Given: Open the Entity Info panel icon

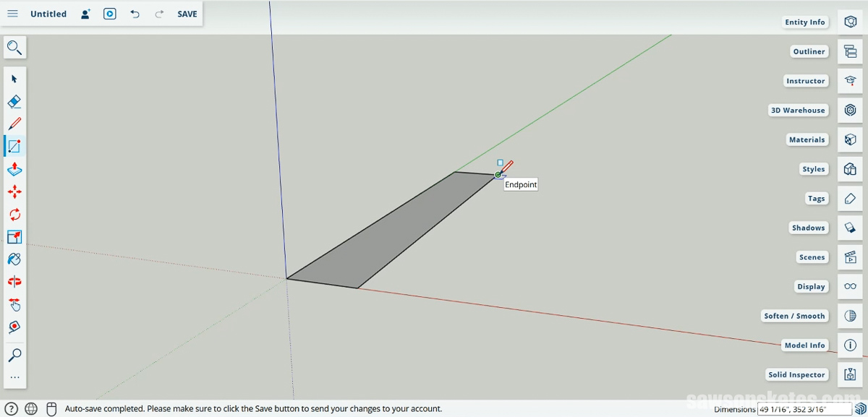Looking at the screenshot, I should pos(851,22).
